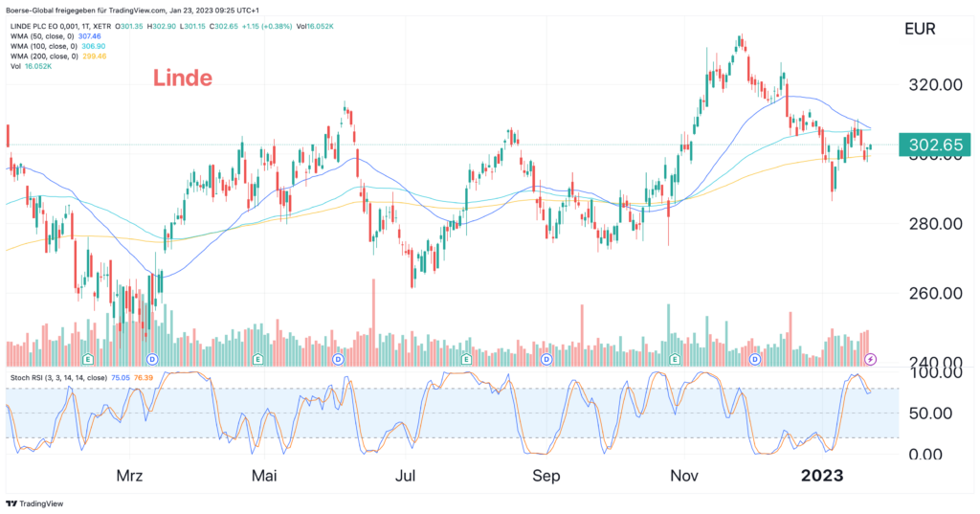This screenshot has height=514, width=980.
Task: Click the Stoch RSI indicator legend
Action: [x=58, y=378]
